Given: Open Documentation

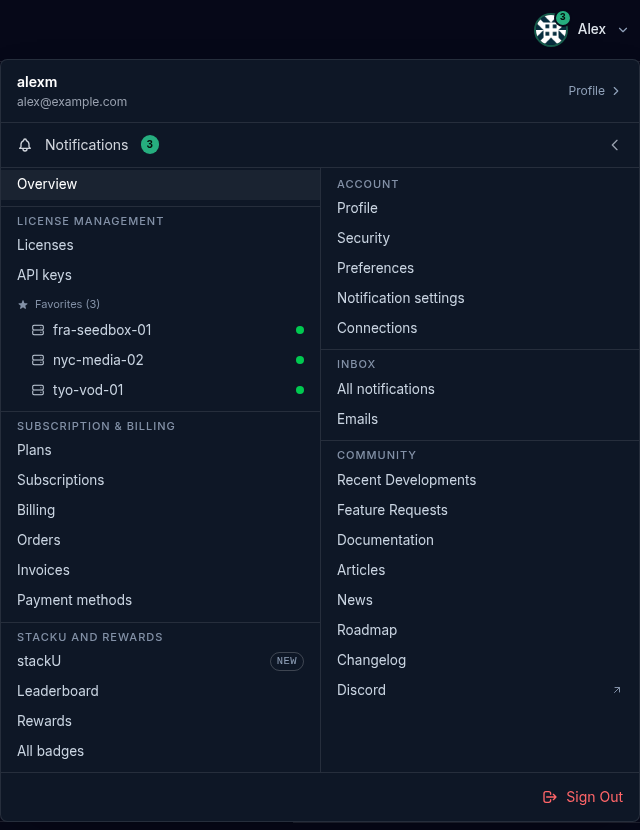Looking at the screenshot, I should pyautogui.click(x=480, y=540).
